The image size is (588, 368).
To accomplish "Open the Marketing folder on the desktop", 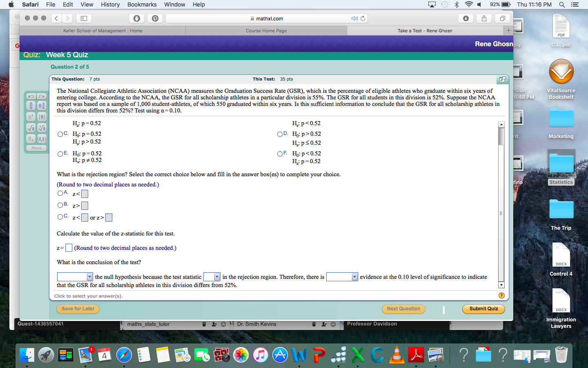I will (x=561, y=123).
